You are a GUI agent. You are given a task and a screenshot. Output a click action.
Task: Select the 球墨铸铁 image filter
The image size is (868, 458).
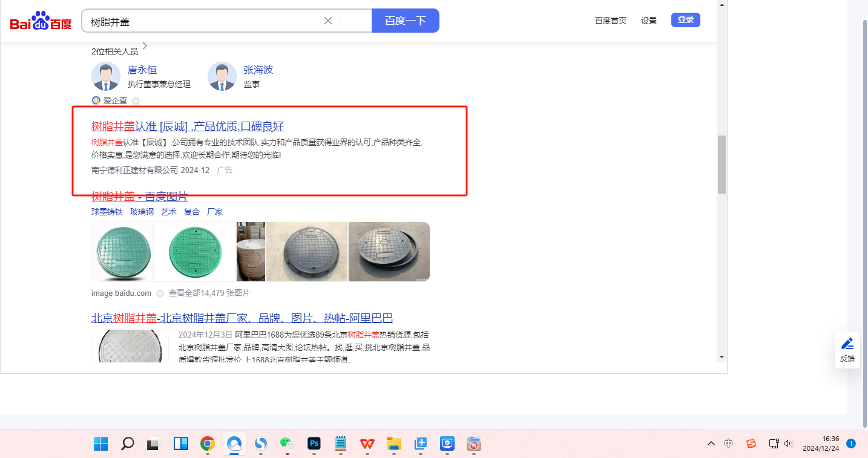[x=107, y=212]
